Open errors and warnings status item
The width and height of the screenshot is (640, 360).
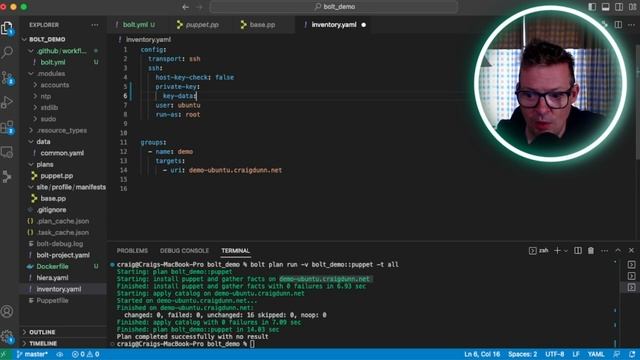(85, 354)
